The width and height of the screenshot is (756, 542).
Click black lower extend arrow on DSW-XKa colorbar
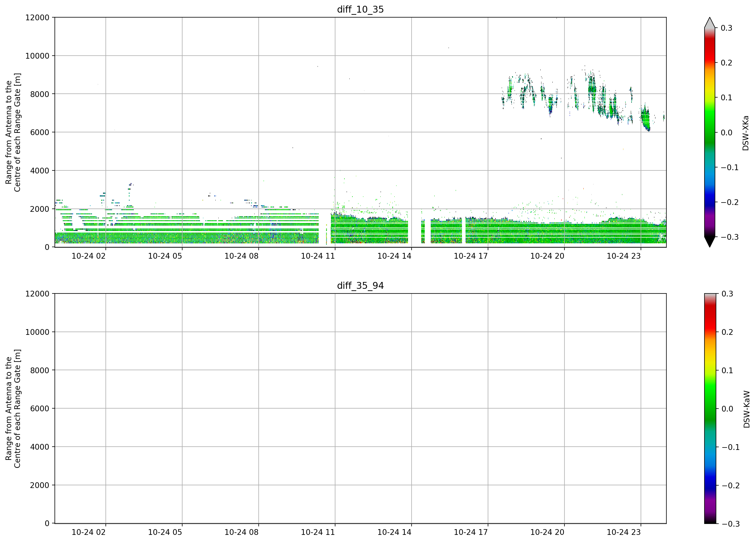tap(710, 242)
